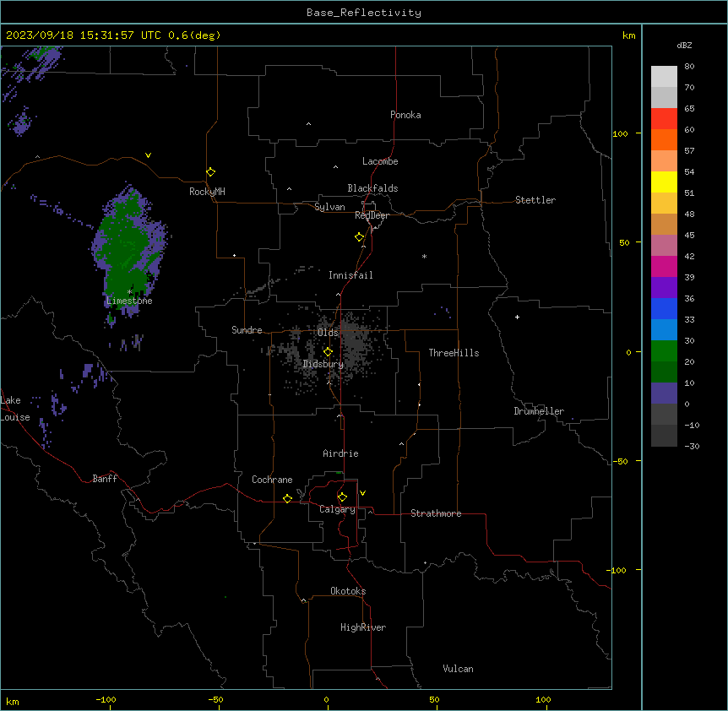Click the violet 36-39 dBZ legend band
The width and height of the screenshot is (728, 711).
pyautogui.click(x=664, y=288)
